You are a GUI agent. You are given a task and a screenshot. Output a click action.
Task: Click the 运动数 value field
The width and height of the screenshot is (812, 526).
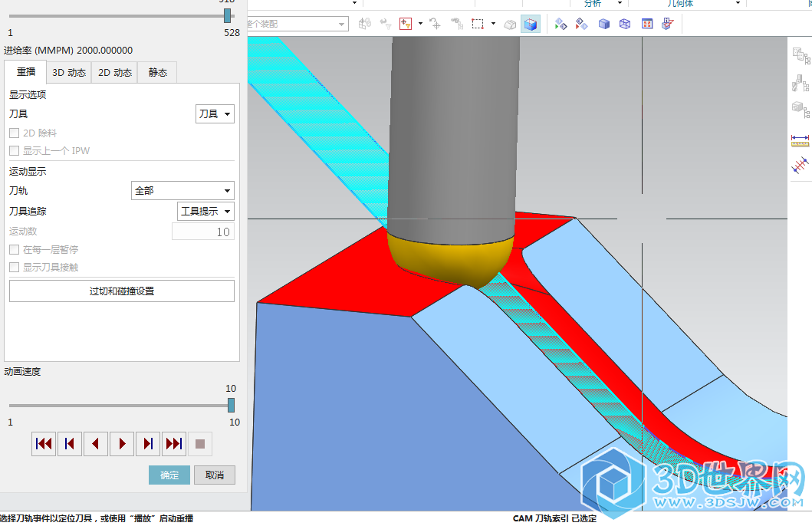pos(203,232)
